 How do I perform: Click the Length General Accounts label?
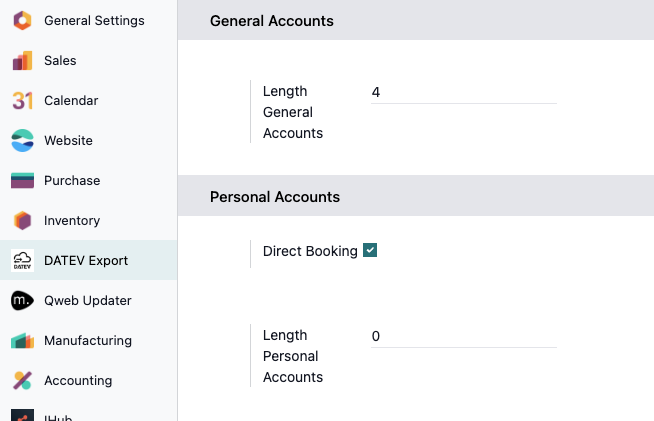[x=293, y=112]
